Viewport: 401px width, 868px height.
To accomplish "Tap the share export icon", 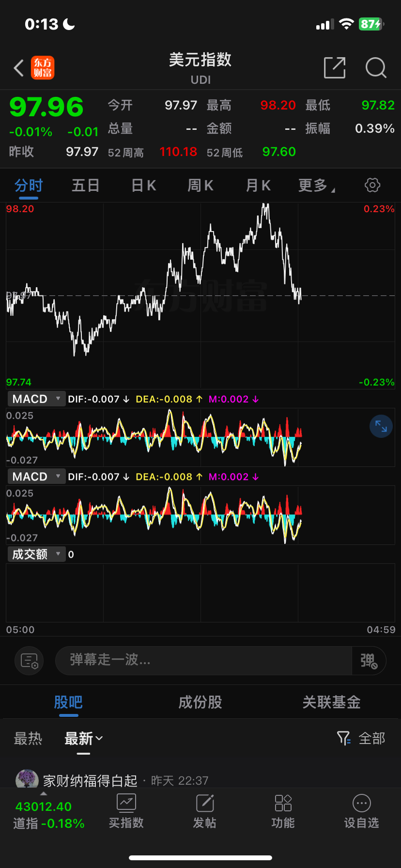I will (x=335, y=67).
